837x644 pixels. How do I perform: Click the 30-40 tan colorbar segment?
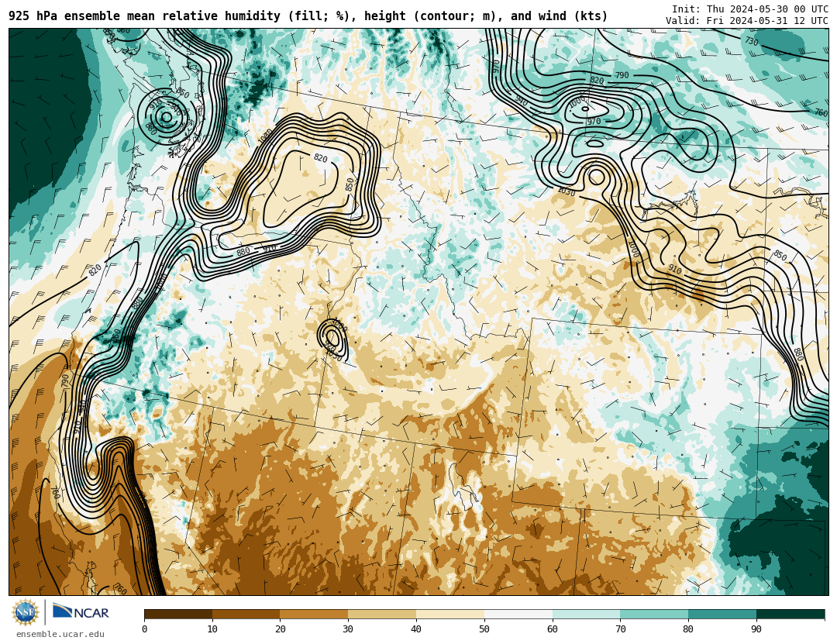[x=382, y=615]
